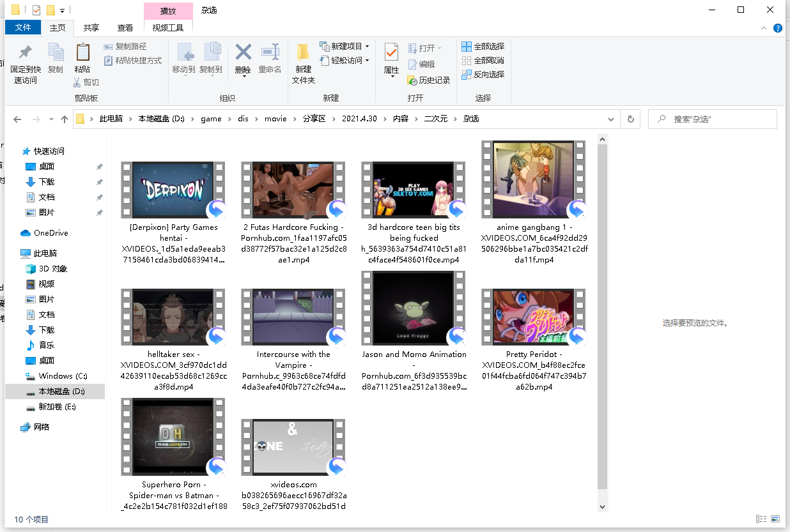Image resolution: width=790 pixels, height=532 pixels.
Task: Switch to the 查看 ribbon tab
Action: pos(125,28)
